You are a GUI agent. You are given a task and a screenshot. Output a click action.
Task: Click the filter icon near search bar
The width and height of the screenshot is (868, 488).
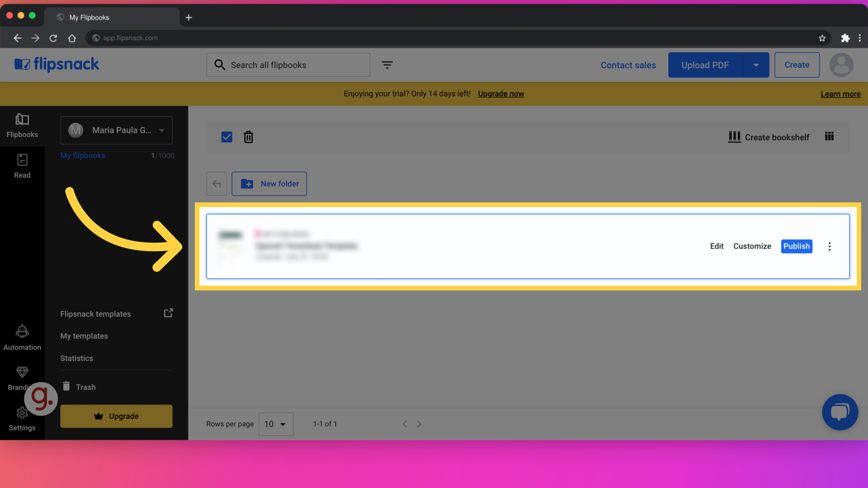click(387, 64)
